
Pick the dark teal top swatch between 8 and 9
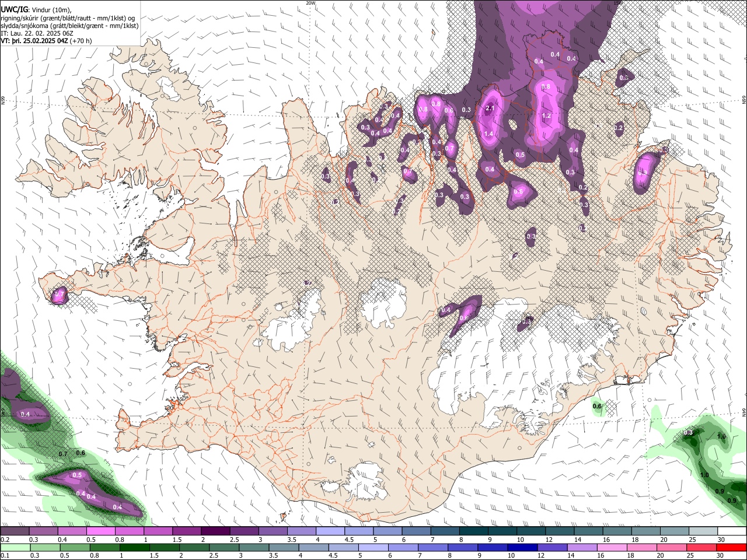point(473,531)
